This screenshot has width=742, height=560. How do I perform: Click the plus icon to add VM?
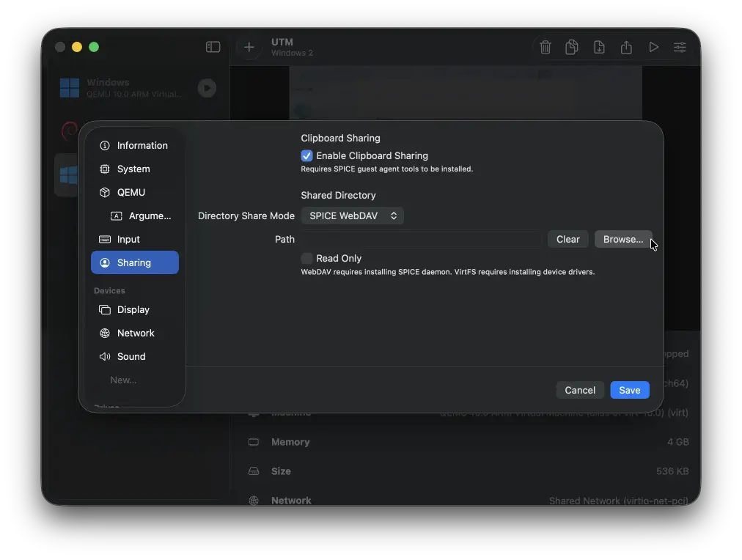[249, 47]
